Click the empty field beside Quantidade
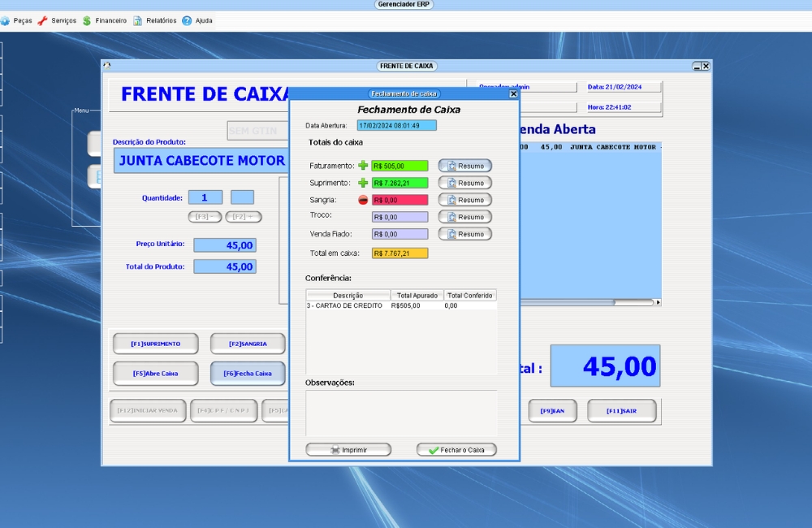This screenshot has height=528, width=812. point(242,197)
